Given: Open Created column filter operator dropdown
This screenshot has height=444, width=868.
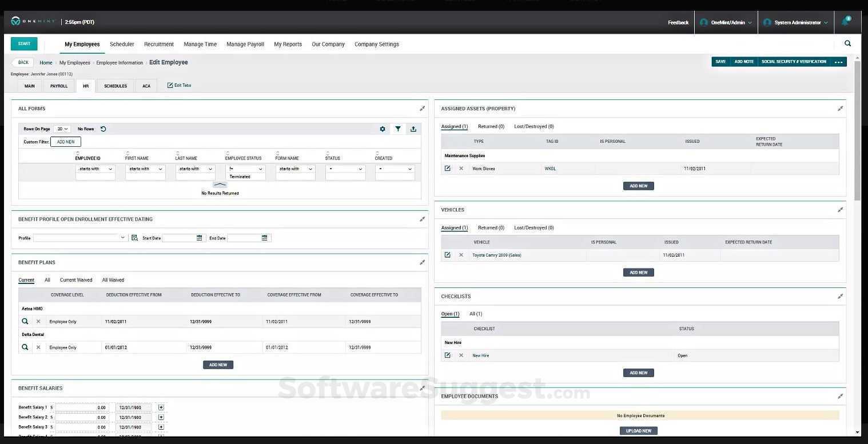Looking at the screenshot, I should [x=395, y=169].
